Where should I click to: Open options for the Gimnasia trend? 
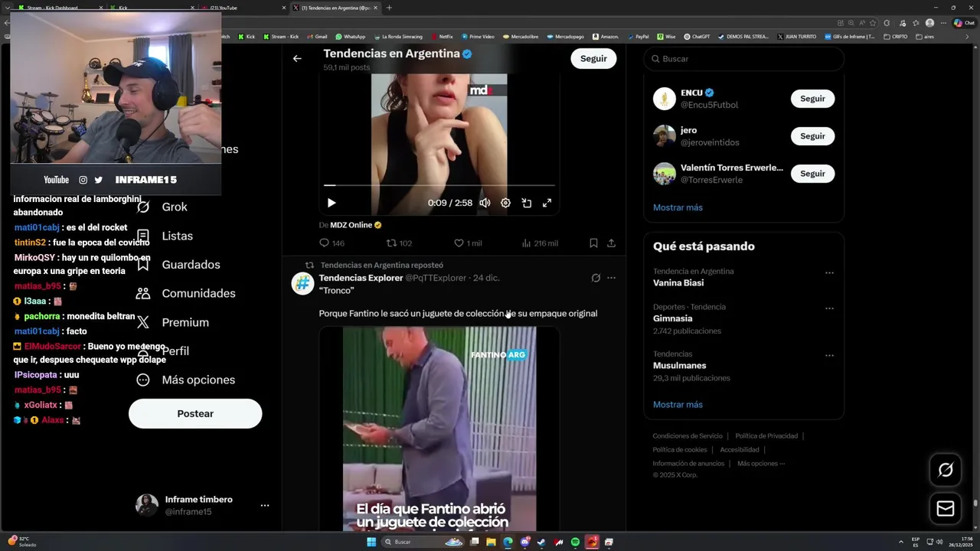[x=829, y=308]
